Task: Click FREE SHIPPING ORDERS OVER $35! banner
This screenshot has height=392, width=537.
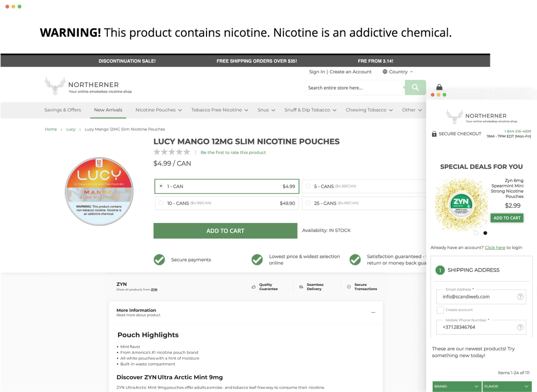Action: tap(257, 61)
